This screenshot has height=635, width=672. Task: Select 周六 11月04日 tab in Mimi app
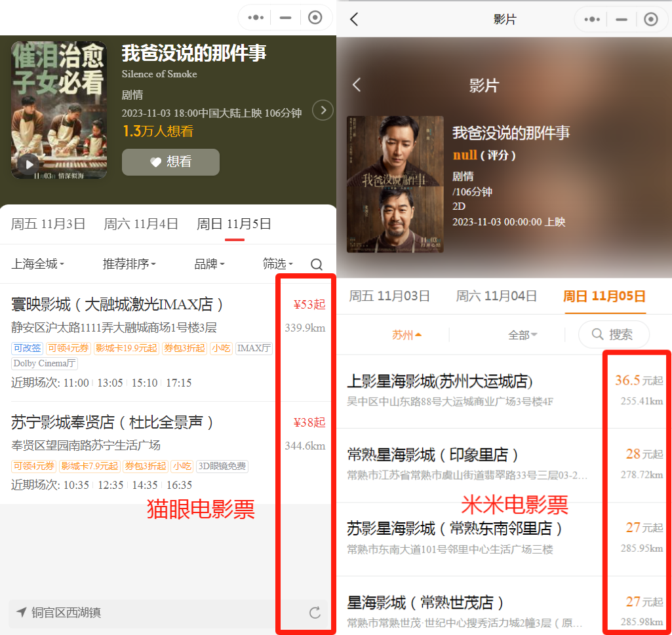pyautogui.click(x=496, y=296)
